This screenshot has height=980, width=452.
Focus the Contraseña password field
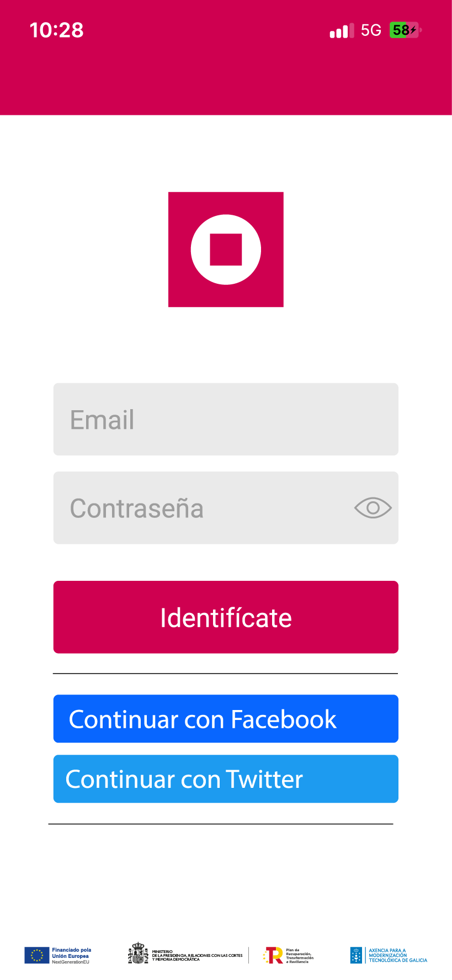(204, 508)
